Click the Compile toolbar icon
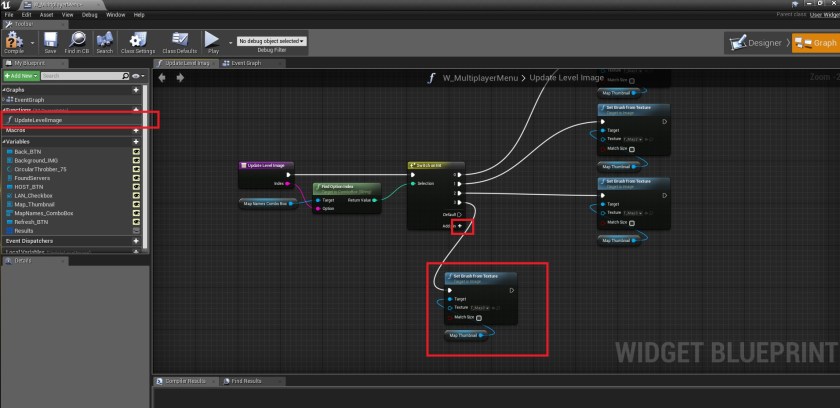Image resolution: width=840 pixels, height=408 pixels. tap(15, 42)
